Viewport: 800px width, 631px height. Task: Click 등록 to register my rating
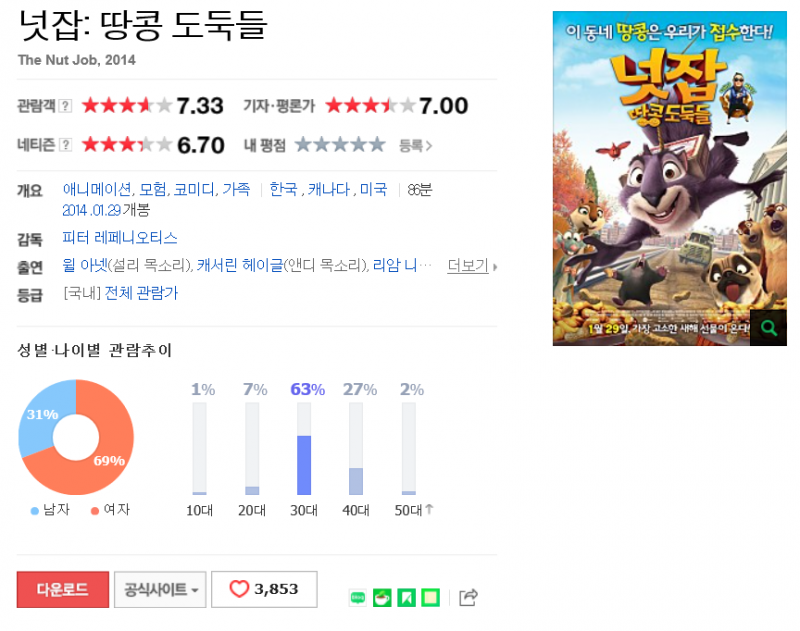(415, 146)
